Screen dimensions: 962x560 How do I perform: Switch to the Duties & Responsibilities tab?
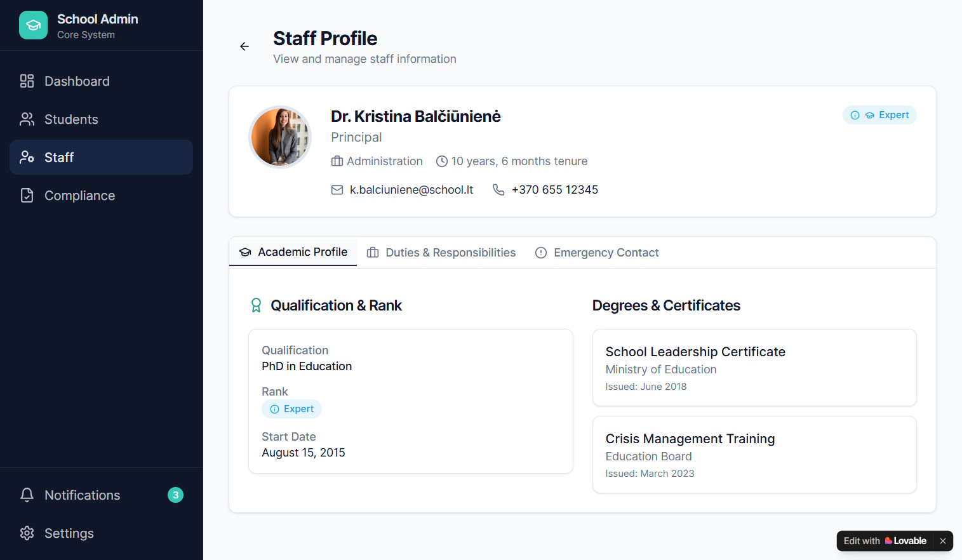441,252
